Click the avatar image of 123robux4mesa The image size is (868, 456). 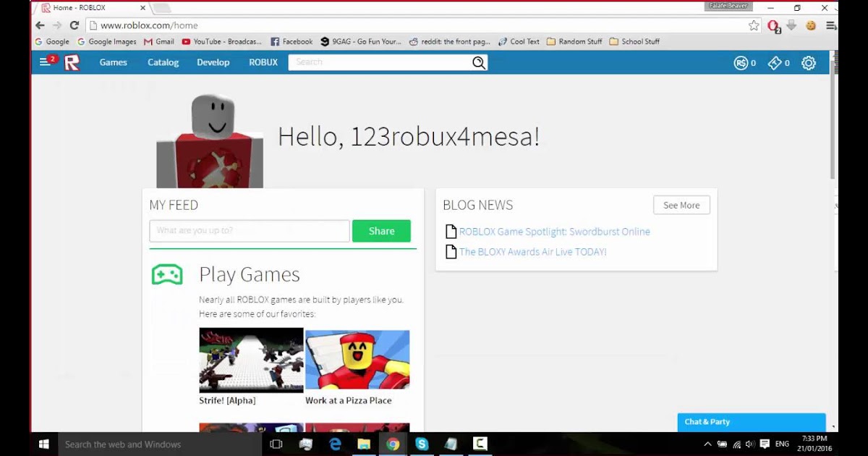pos(210,141)
